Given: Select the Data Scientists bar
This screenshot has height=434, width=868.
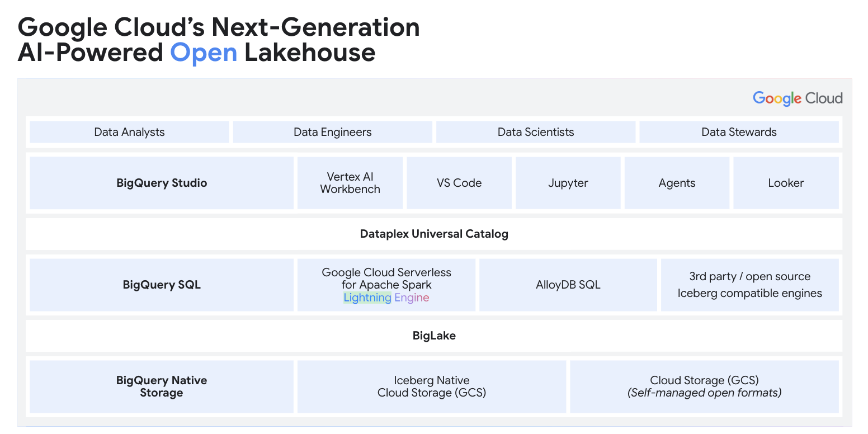Looking at the screenshot, I should tap(535, 132).
